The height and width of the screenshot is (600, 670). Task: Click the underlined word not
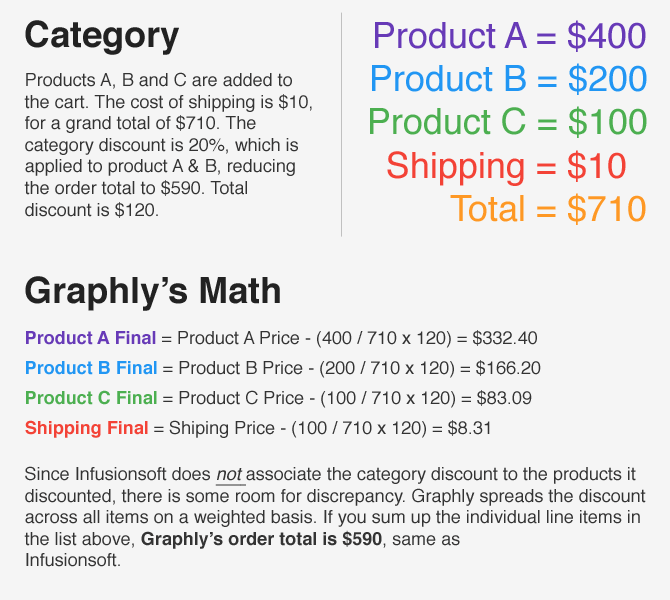pos(229,475)
